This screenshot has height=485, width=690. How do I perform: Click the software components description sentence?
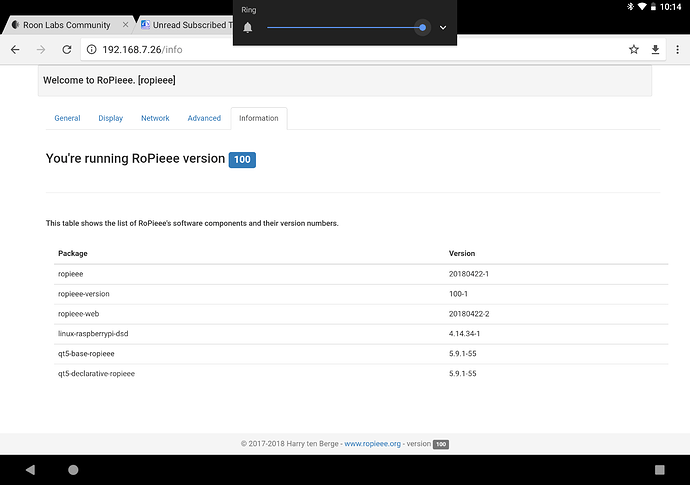click(x=192, y=223)
